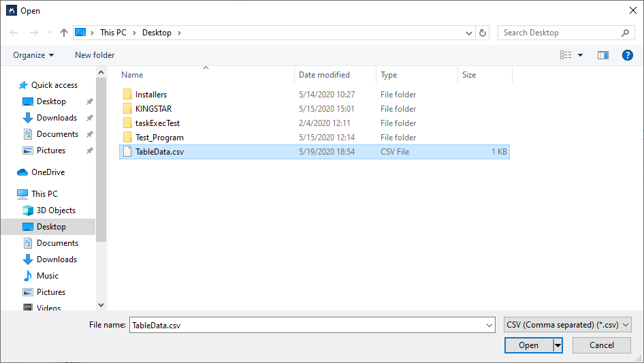Click the Open button
Viewport: 644px width, 363px height.
click(528, 345)
